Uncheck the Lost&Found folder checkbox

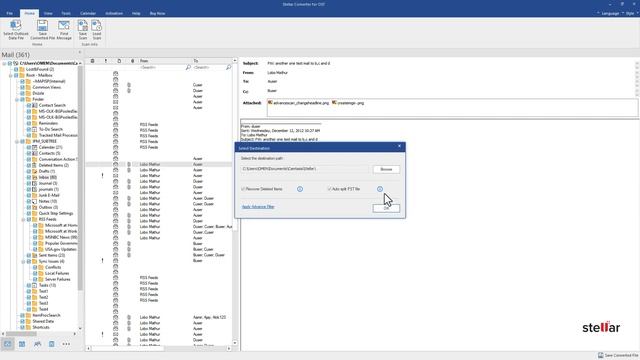[x=16, y=69]
